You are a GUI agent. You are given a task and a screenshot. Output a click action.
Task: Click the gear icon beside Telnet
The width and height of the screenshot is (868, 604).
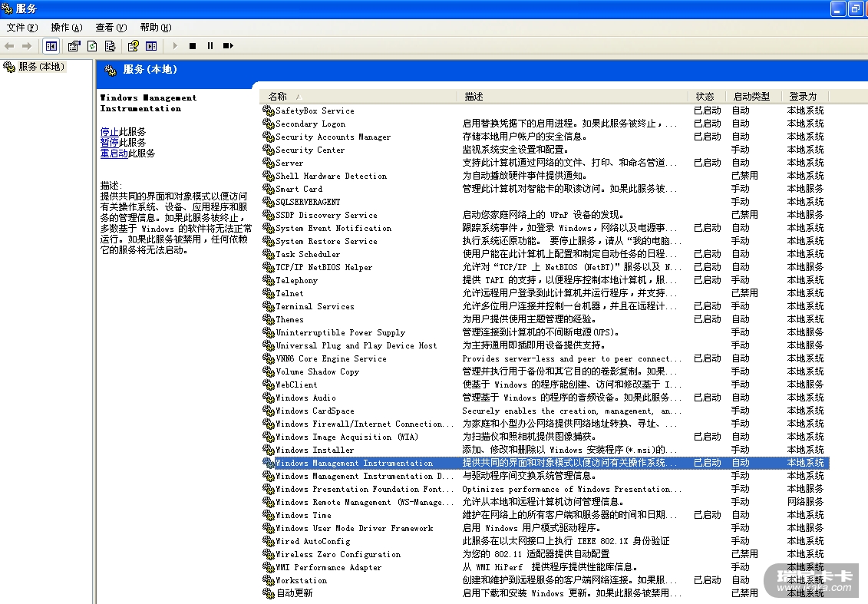(269, 293)
